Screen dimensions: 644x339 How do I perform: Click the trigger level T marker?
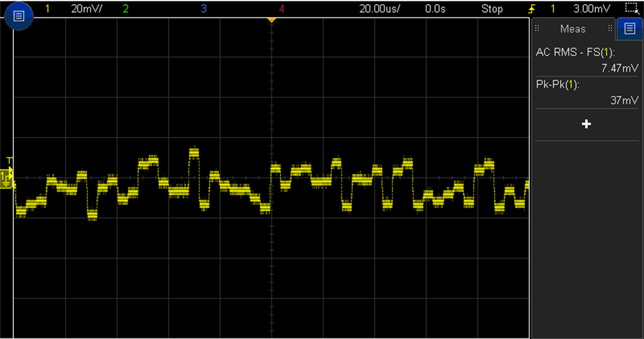pyautogui.click(x=9, y=161)
